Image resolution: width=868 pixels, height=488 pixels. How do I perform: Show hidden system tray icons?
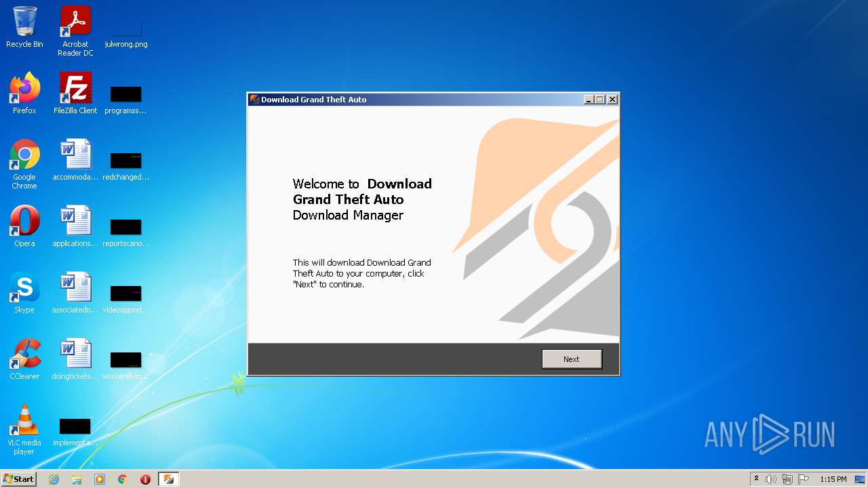coord(756,479)
